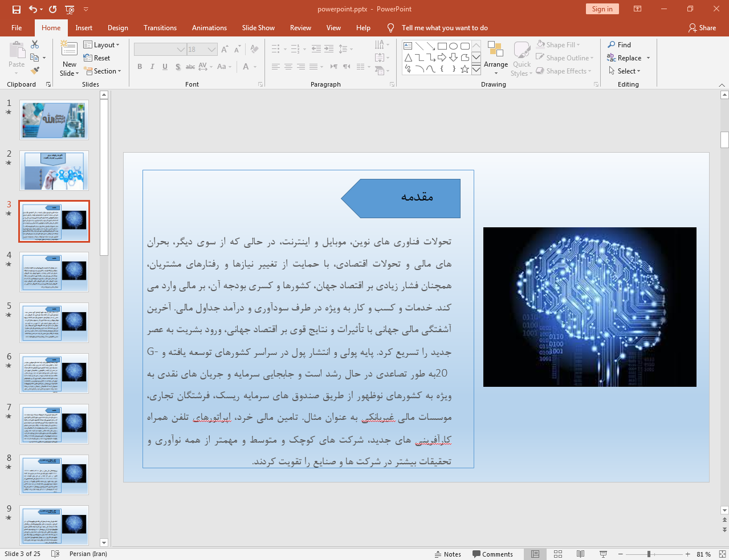The height and width of the screenshot is (560, 729).
Task: Pick the star shape in shapes gallery
Action: click(x=465, y=69)
